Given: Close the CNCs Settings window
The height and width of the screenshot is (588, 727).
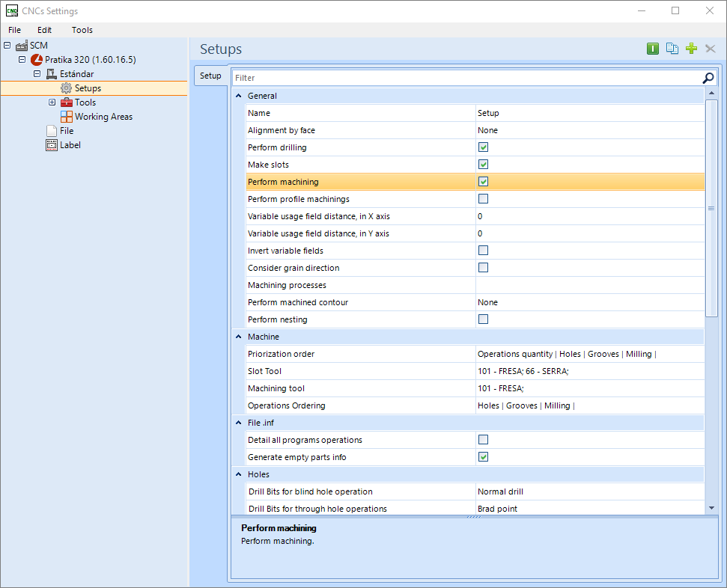Looking at the screenshot, I should (710, 10).
